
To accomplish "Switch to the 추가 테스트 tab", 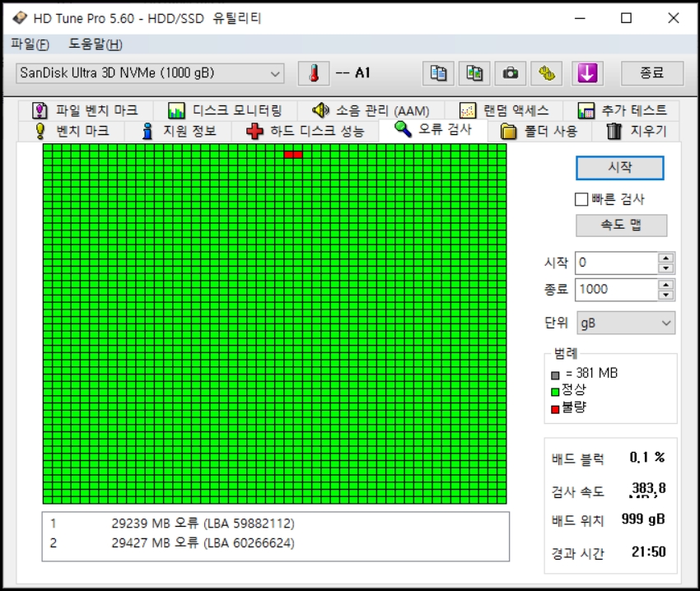I will (x=622, y=110).
